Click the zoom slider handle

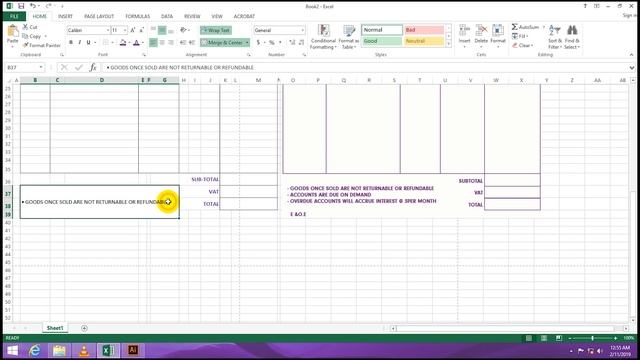(592, 338)
